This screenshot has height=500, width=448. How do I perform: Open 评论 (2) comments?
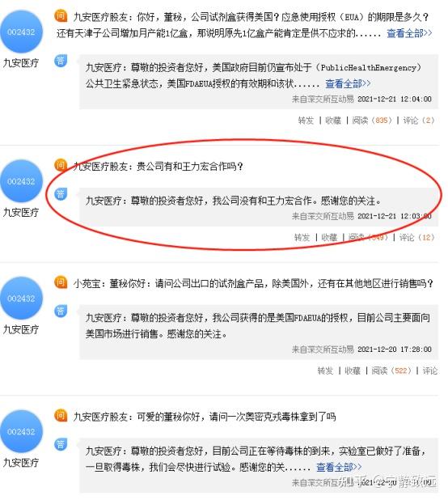pos(419,121)
